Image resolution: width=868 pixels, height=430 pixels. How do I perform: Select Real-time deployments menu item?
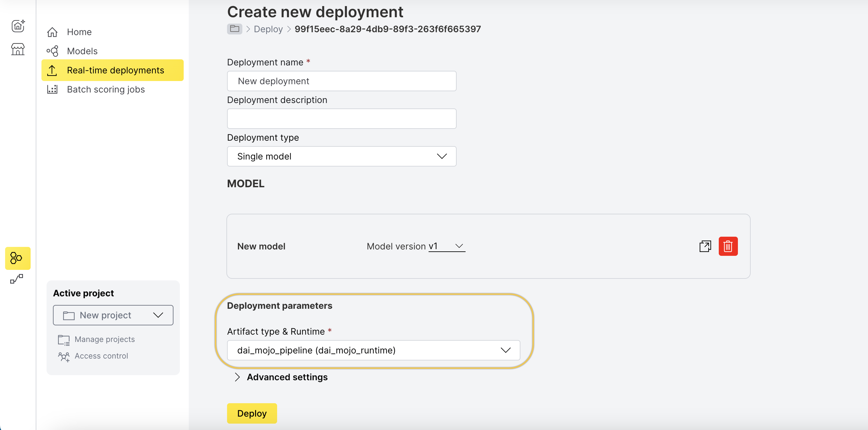[113, 70]
